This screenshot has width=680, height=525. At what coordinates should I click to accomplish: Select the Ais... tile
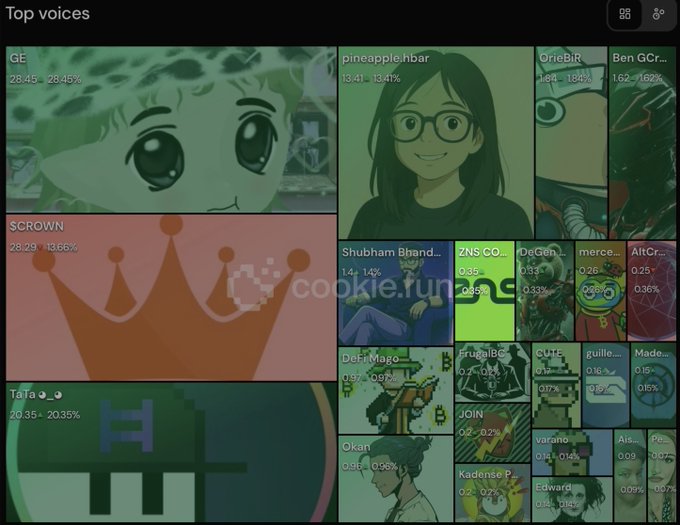click(x=630, y=476)
